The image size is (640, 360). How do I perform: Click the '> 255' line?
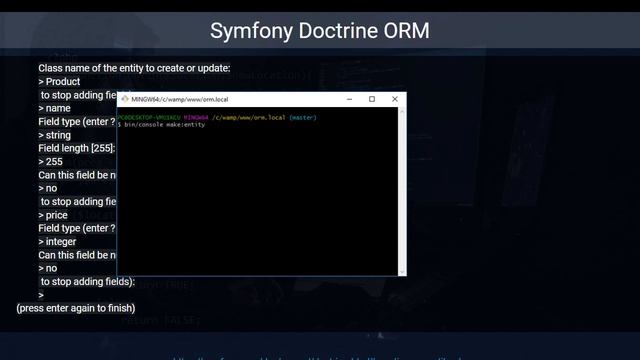pos(51,162)
